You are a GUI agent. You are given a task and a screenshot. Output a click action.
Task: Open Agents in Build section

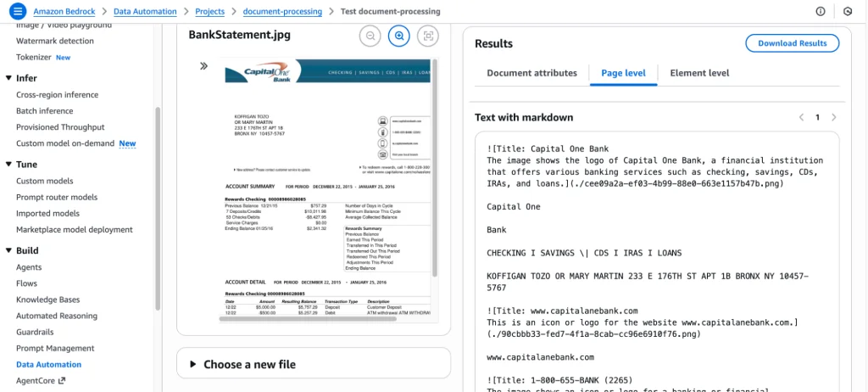point(29,267)
